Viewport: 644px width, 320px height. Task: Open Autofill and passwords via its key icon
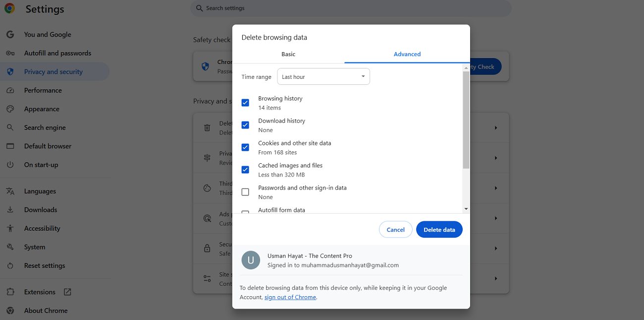tap(10, 53)
